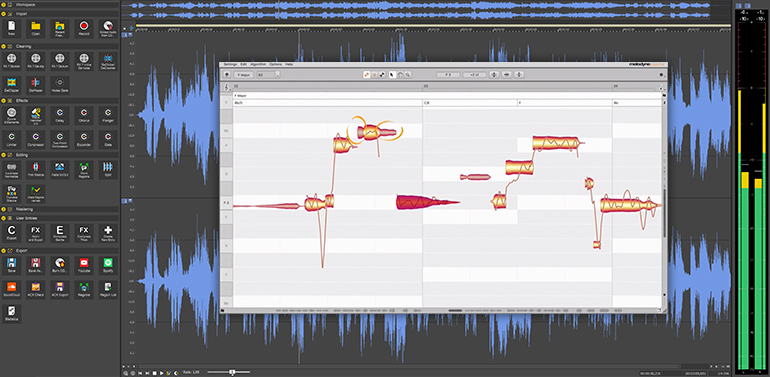Open the clef dropdown beside Melodyne ruler

[226, 87]
